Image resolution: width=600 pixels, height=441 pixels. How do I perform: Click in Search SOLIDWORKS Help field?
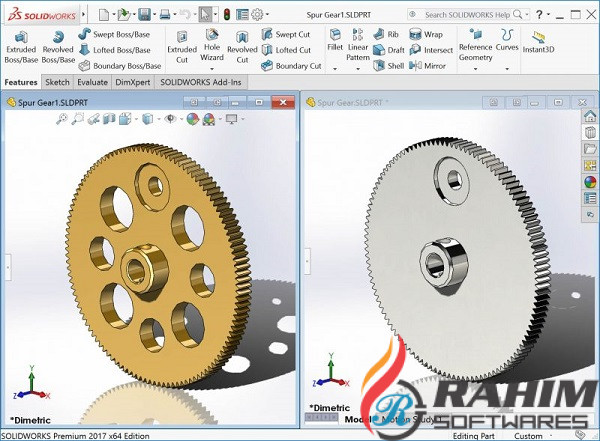tap(467, 15)
